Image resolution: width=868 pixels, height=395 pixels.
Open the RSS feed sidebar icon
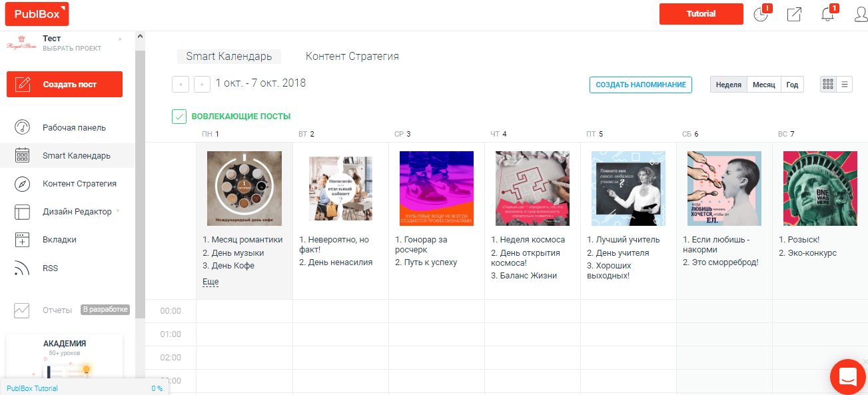click(x=23, y=268)
